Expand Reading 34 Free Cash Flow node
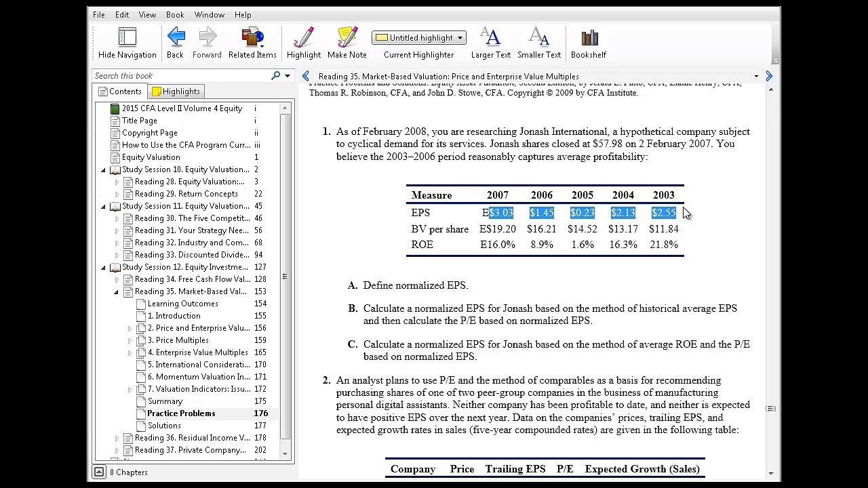Viewport: 868px width, 488px height. (x=116, y=279)
